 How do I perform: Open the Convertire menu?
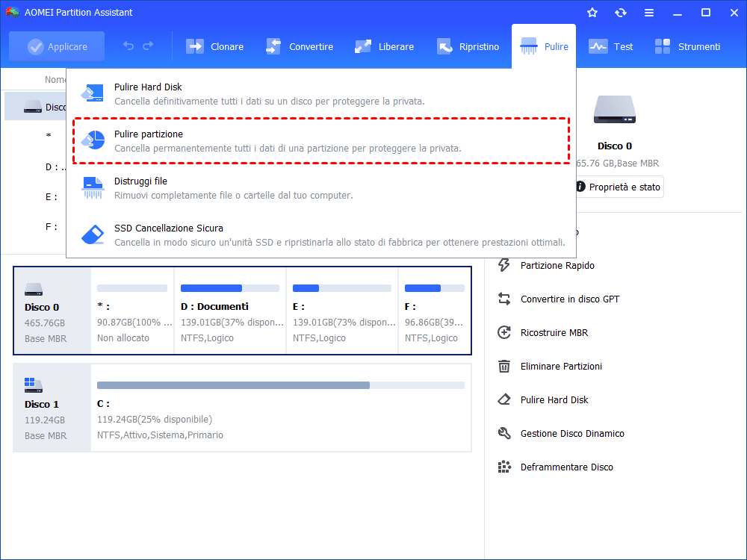click(x=300, y=46)
